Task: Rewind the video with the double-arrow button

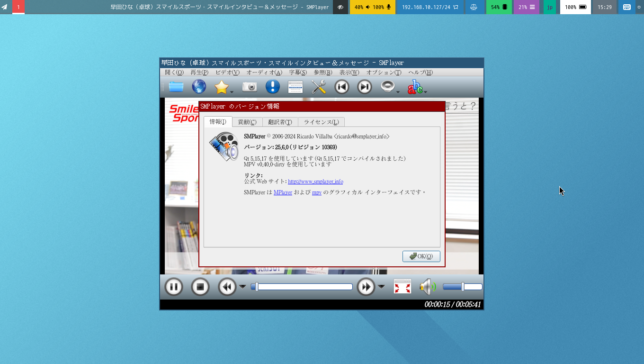Action: tap(227, 287)
